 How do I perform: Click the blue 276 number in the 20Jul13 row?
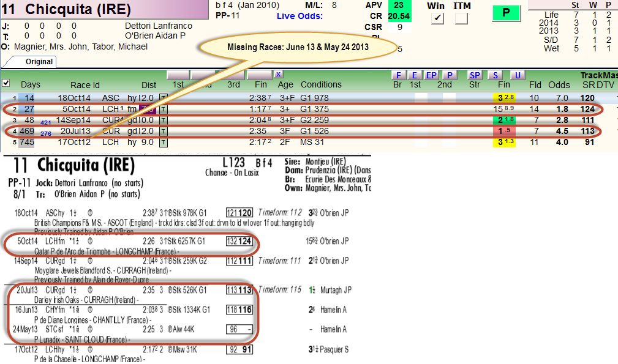(x=46, y=134)
